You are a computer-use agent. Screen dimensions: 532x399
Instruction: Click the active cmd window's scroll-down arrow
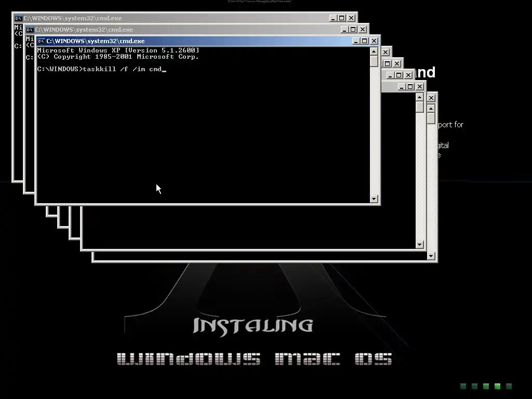[374, 199]
